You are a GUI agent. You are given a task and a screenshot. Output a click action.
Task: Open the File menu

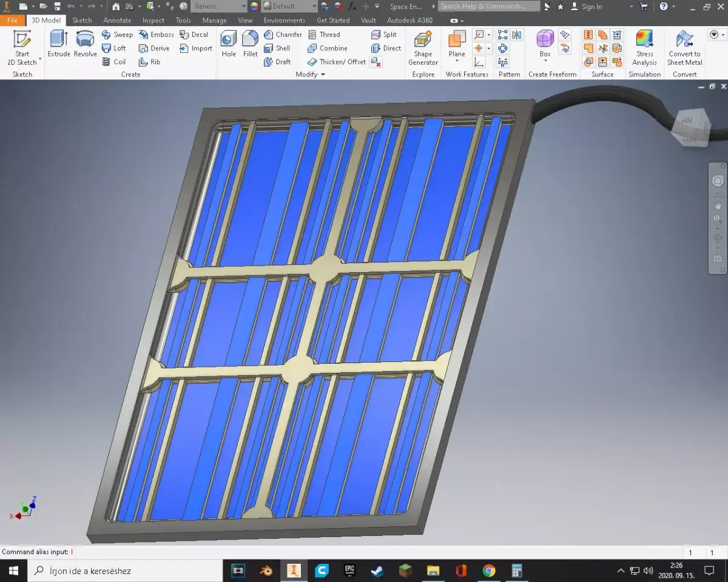[13, 20]
